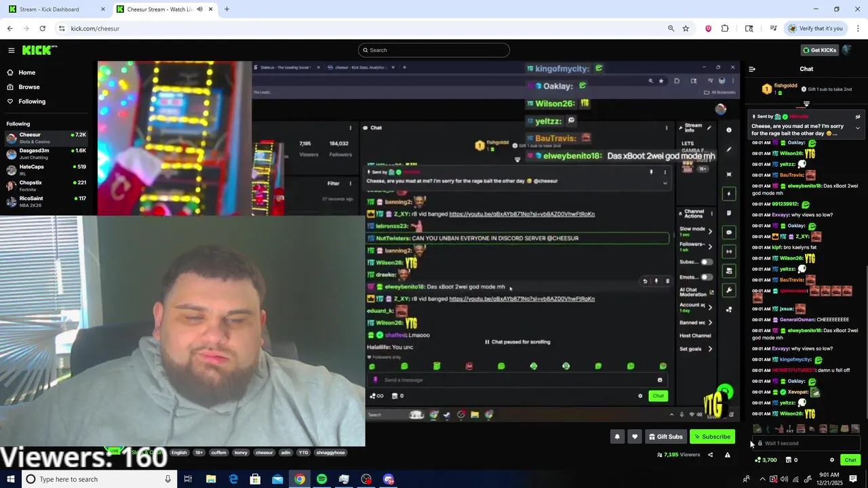Open the volume control in system tray

pyautogui.click(x=784, y=479)
